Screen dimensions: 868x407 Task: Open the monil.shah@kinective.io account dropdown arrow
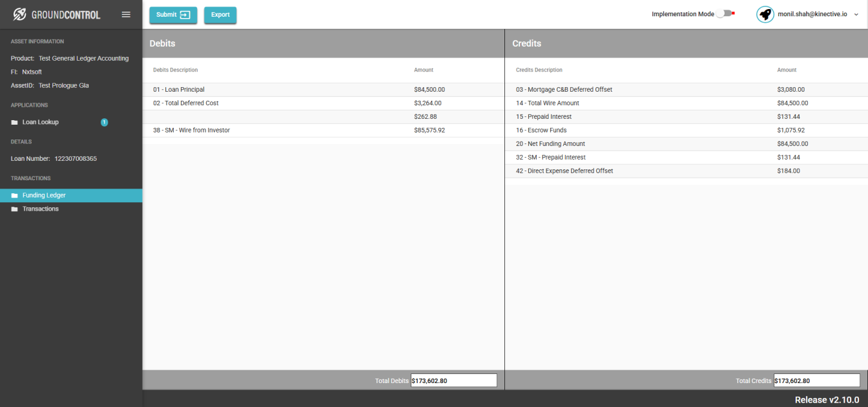click(856, 14)
